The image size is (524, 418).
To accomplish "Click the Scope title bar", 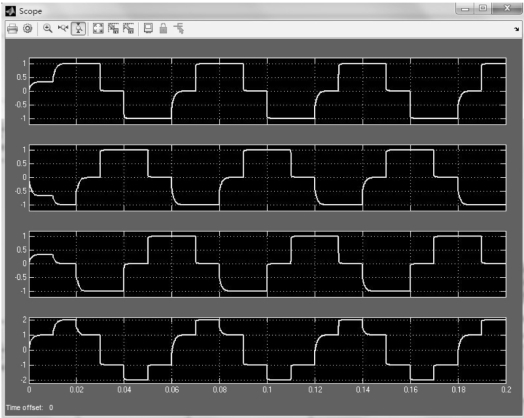I will pos(234,11).
